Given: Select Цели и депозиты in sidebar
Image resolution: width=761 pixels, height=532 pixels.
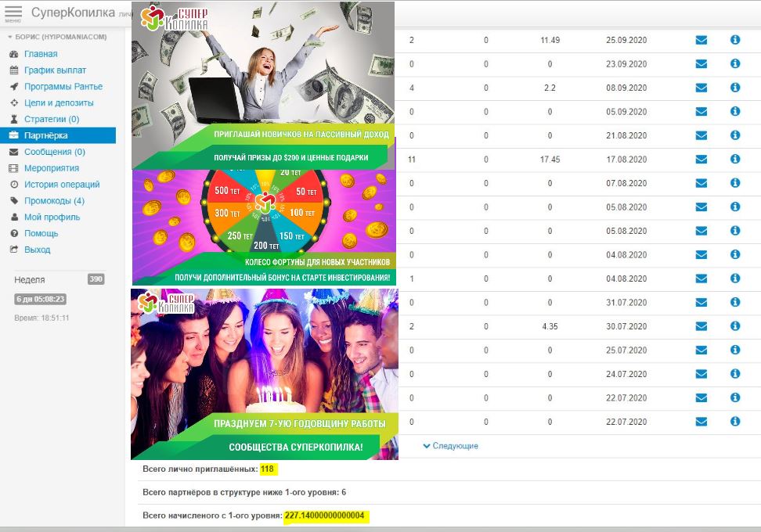Looking at the screenshot, I should coord(58,103).
